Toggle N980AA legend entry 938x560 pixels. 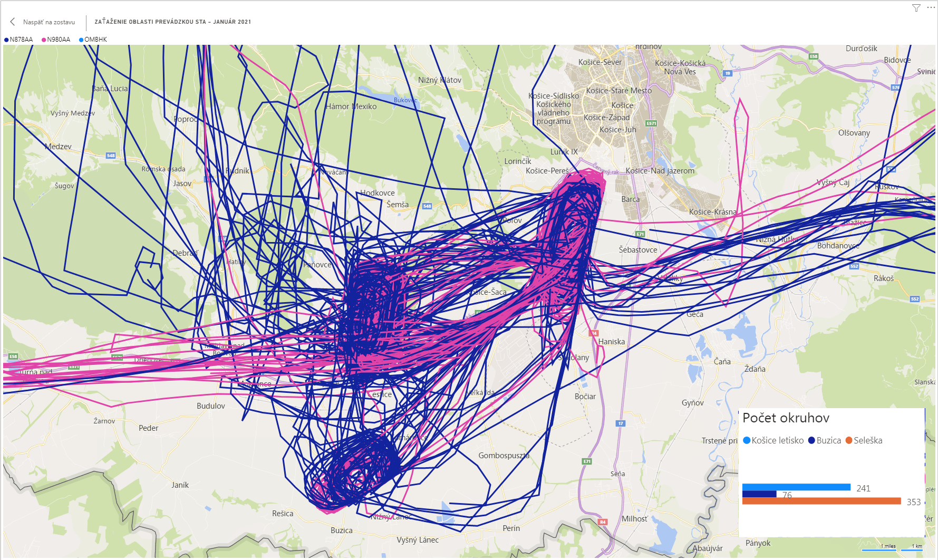(58, 40)
